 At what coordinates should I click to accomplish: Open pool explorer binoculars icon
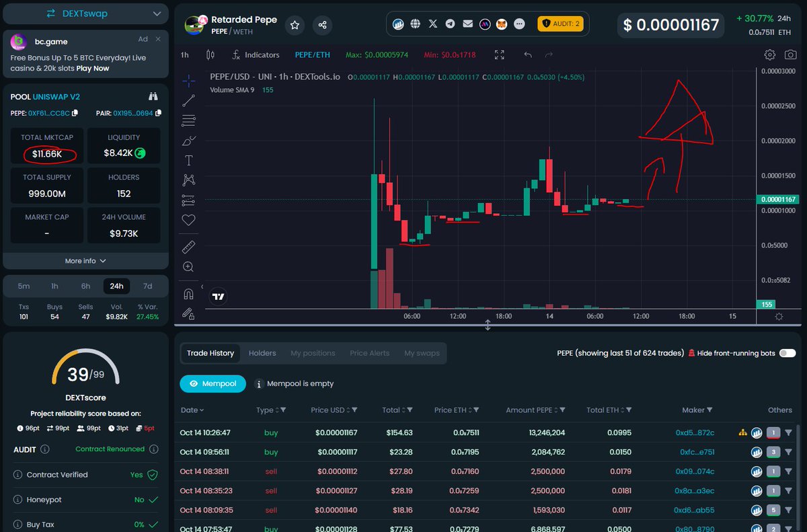coord(153,97)
